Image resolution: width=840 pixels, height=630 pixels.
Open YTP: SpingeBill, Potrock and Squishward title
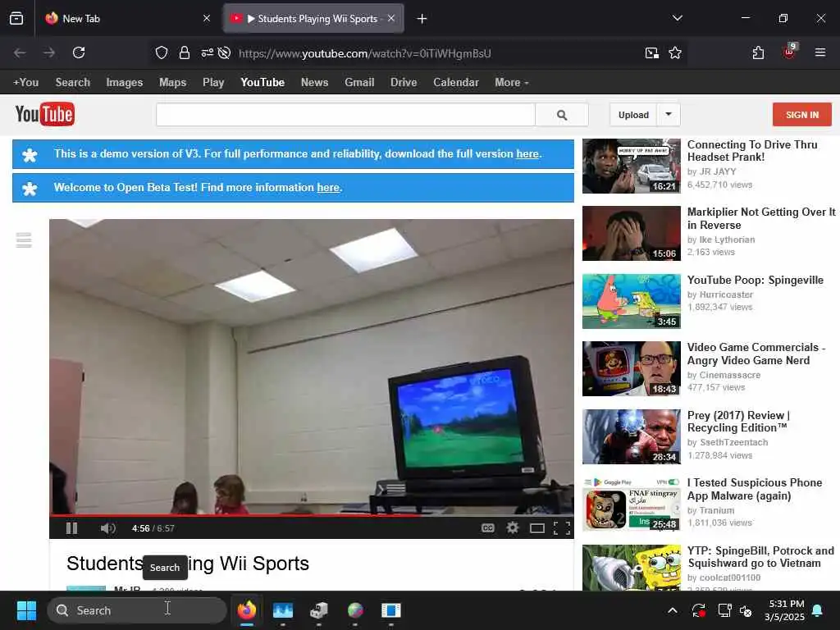pos(760,557)
